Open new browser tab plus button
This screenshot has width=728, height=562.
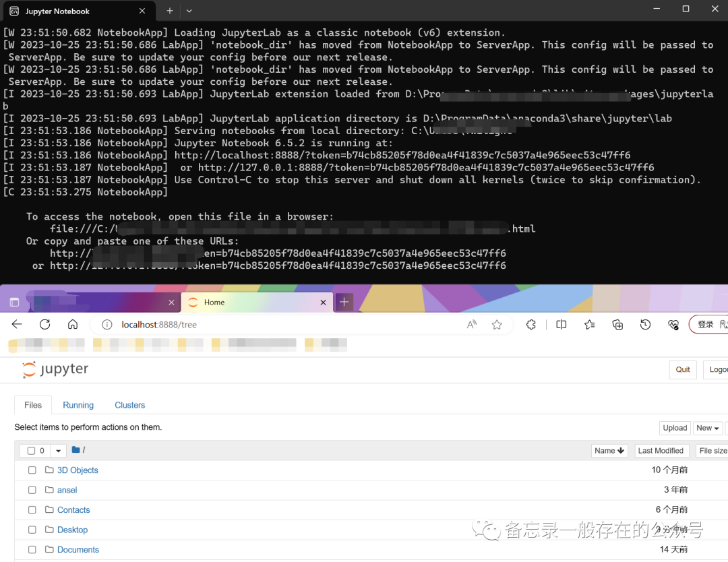[344, 302]
